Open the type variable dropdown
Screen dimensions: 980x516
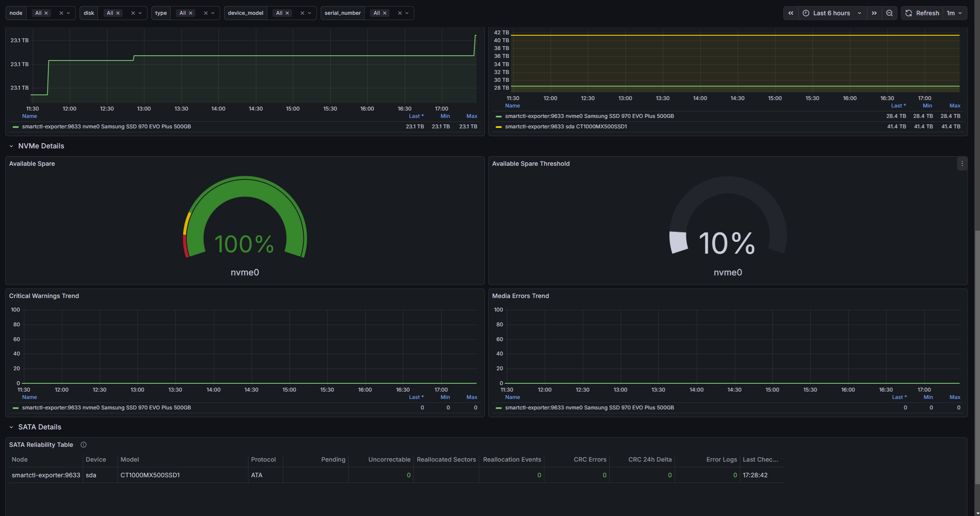pos(213,13)
